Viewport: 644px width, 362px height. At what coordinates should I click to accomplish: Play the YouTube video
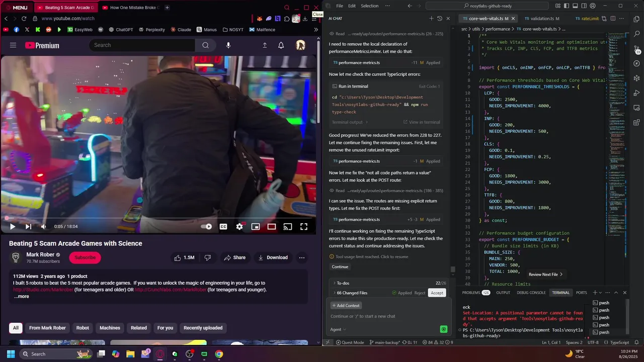[x=13, y=227]
